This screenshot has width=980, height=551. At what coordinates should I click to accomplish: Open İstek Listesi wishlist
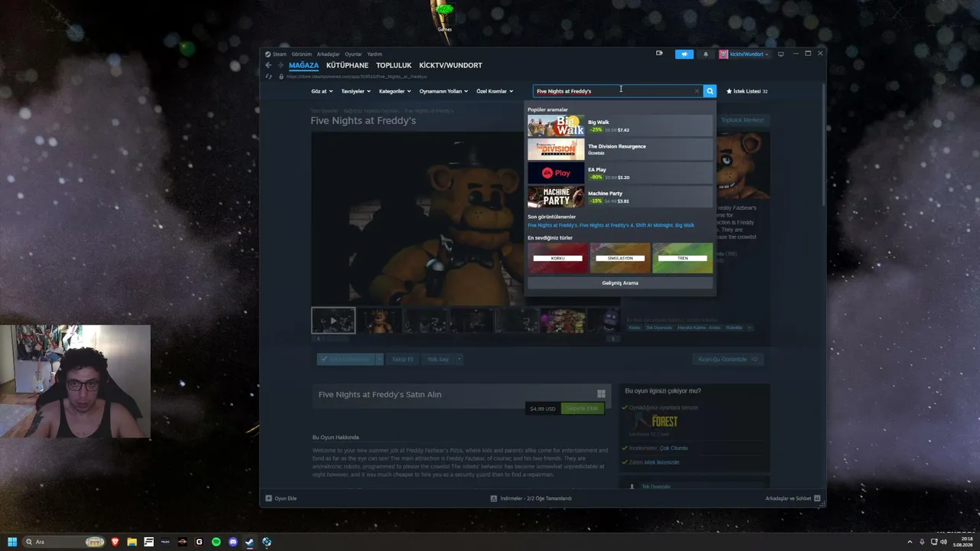click(746, 91)
